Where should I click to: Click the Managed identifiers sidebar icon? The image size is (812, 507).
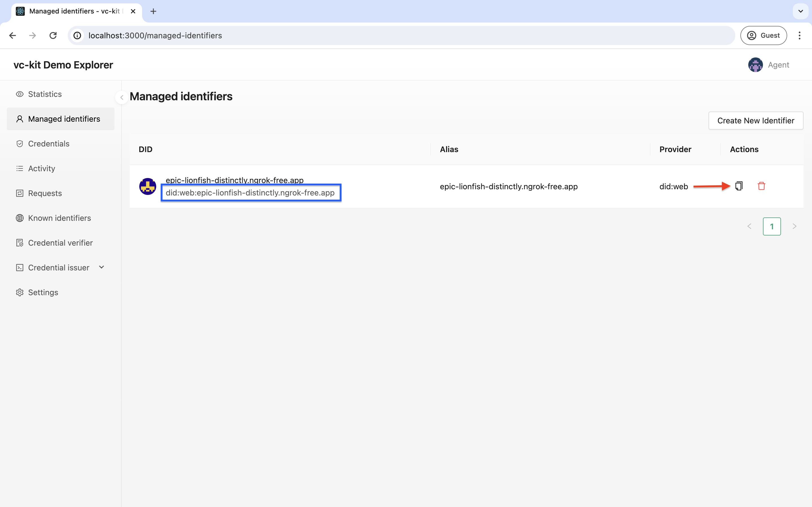pyautogui.click(x=19, y=119)
